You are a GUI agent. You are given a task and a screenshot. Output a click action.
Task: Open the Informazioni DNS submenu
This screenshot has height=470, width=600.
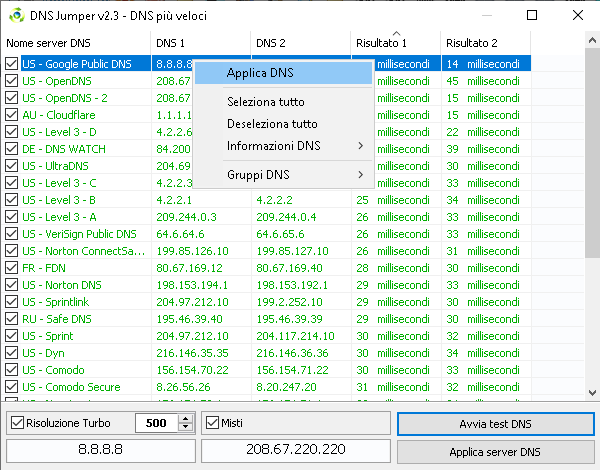click(x=283, y=146)
